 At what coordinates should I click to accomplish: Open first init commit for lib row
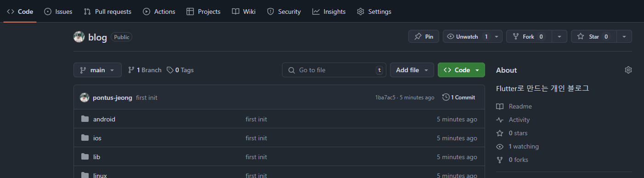[x=256, y=157]
